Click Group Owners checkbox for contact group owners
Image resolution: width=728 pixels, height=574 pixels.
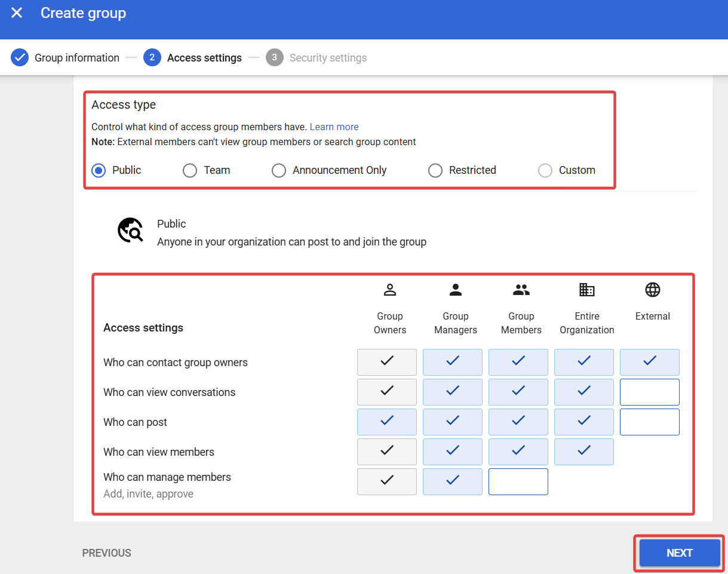pos(387,362)
